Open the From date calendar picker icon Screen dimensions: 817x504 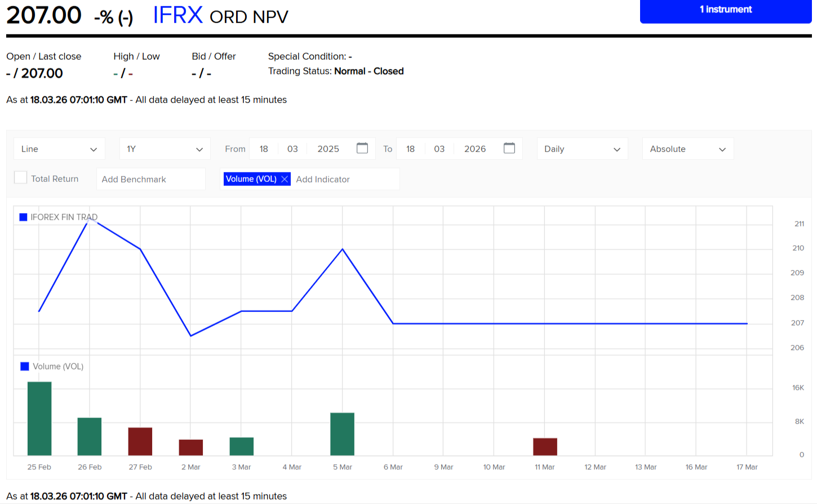click(362, 148)
